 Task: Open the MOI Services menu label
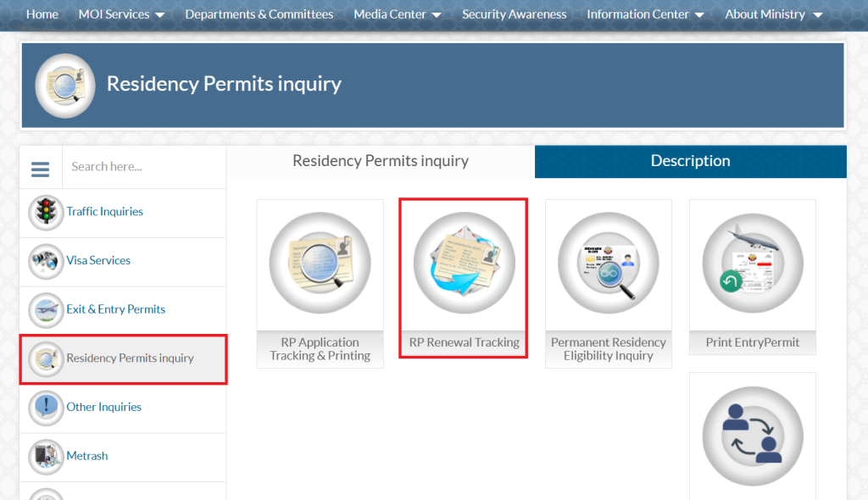[114, 14]
